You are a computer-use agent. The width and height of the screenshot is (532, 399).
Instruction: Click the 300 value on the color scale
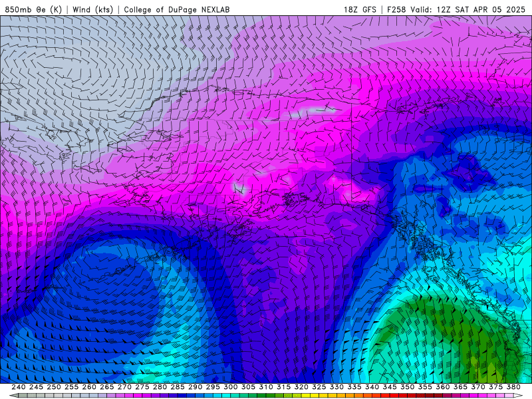(230, 387)
